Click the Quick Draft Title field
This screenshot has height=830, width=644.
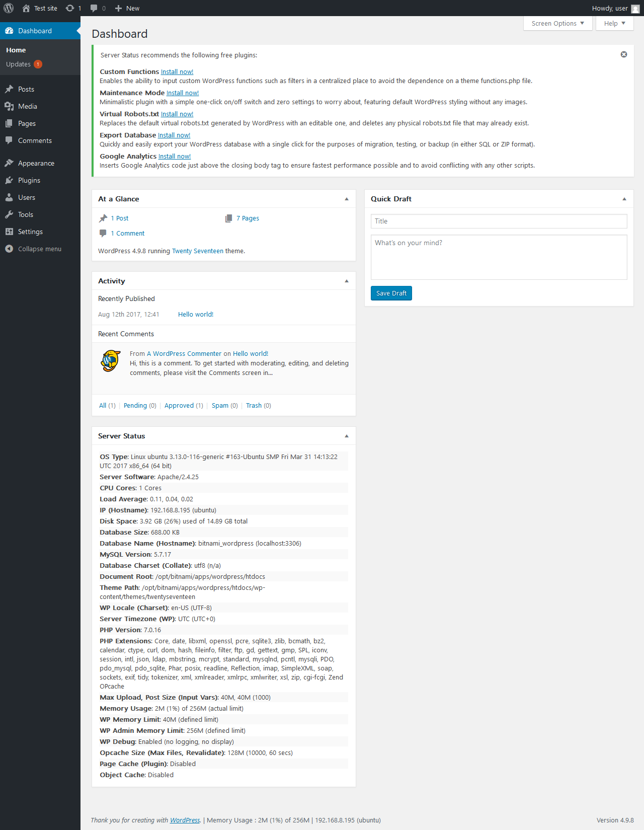pyautogui.click(x=499, y=221)
